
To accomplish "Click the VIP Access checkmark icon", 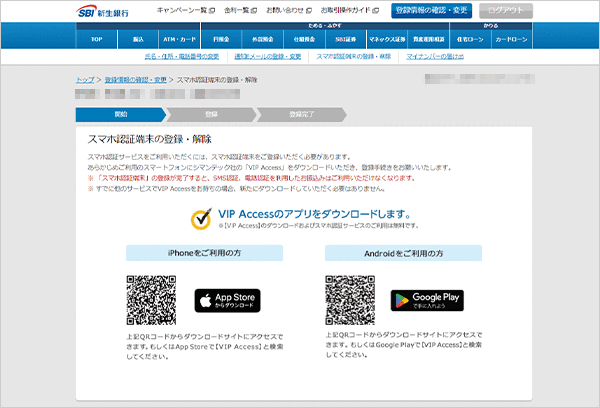I will (x=203, y=219).
